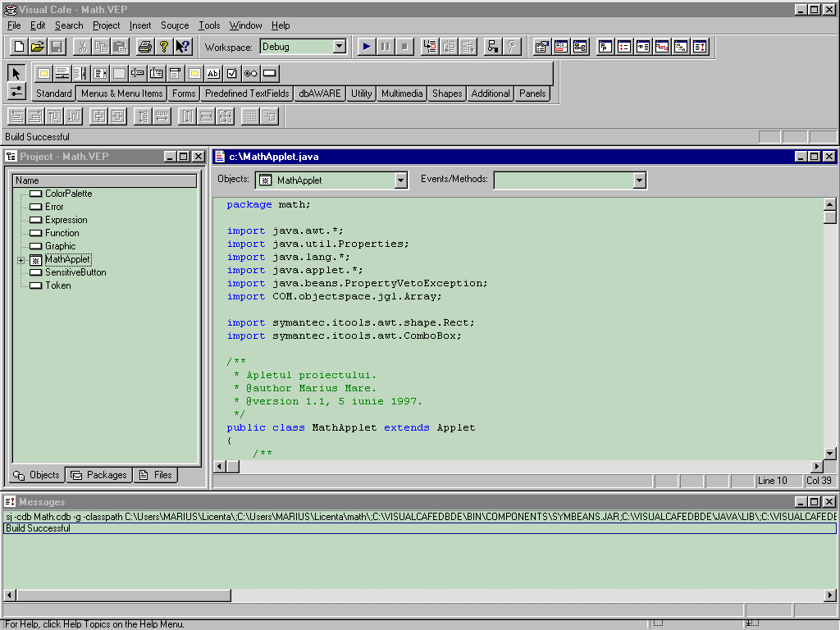Select the Horizontal Scrollbar component icon
The image size is (840, 630).
[x=62, y=73]
